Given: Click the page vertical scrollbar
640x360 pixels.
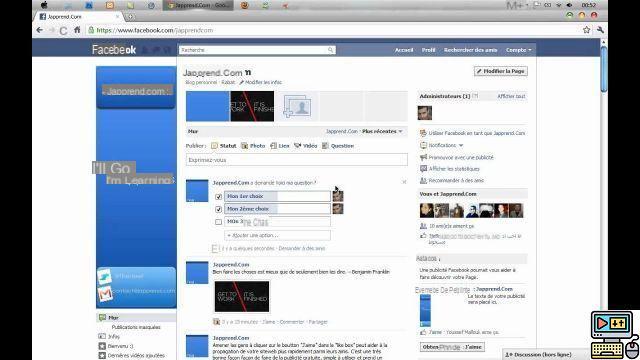Looking at the screenshot, I should pos(604,69).
